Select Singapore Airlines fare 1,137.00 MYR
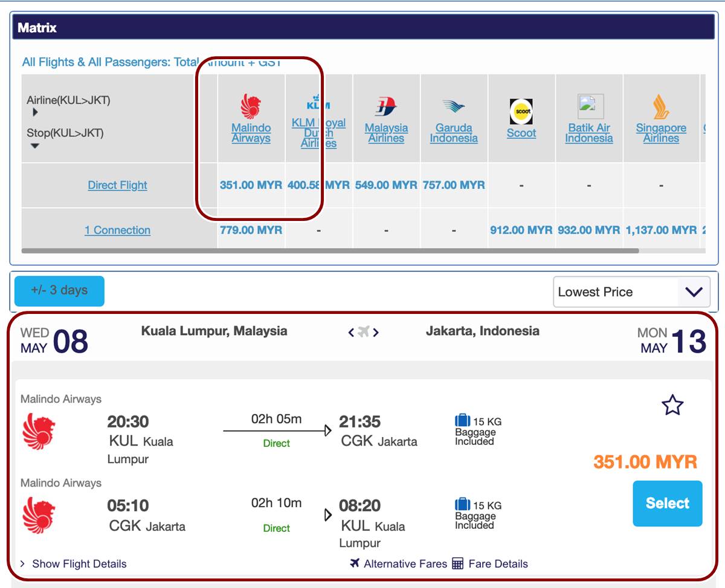Screen dimensions: 725x588 pos(661,230)
